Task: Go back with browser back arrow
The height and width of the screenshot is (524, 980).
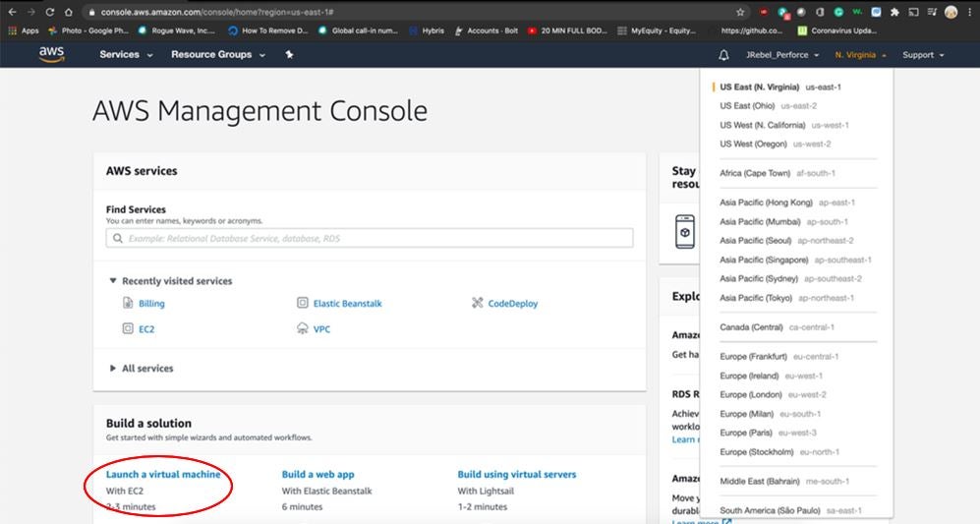Action: pos(12,12)
